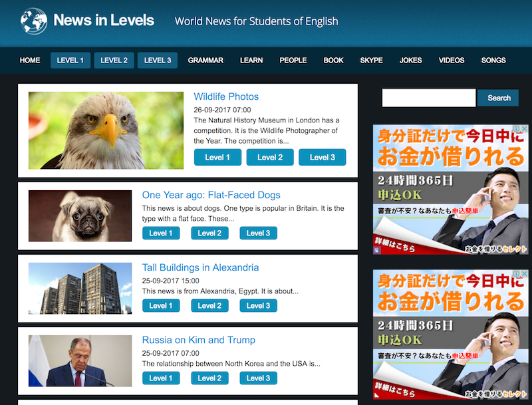Select Level 2 for Tall Buildings in Alexandria
532x405 pixels.
[x=209, y=306]
